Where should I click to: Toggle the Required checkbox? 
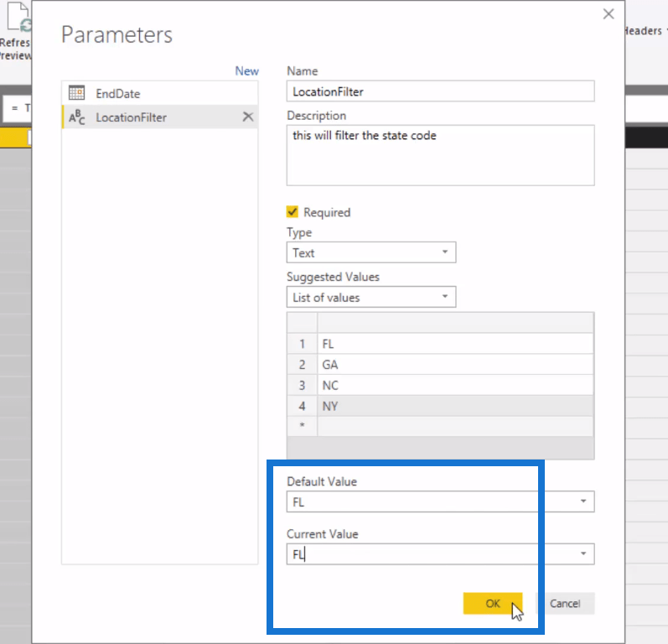pos(293,212)
